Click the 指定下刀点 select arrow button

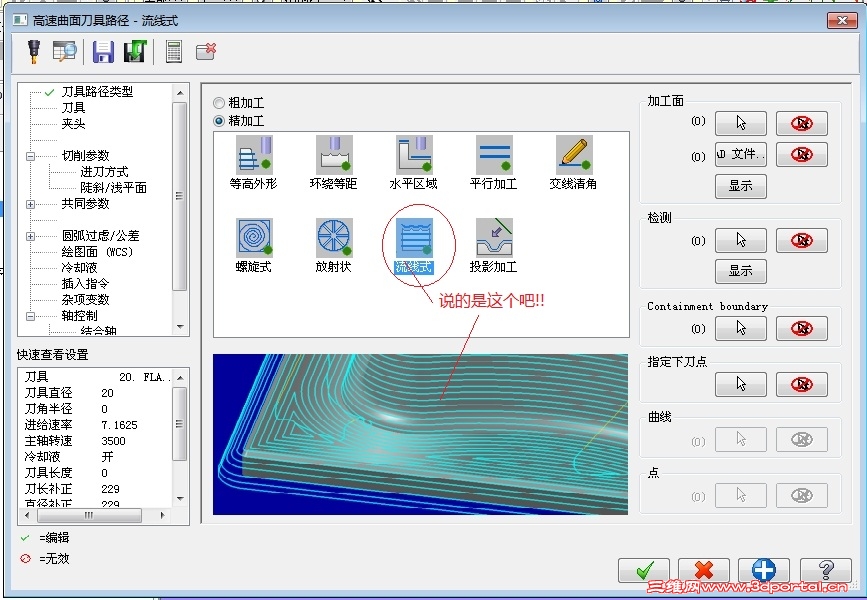[741, 384]
